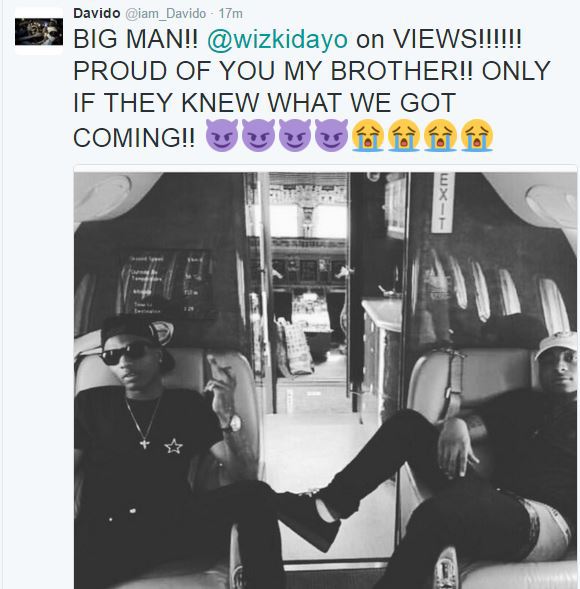Click the last crying face emoji
This screenshot has height=589, width=580.
(477, 135)
